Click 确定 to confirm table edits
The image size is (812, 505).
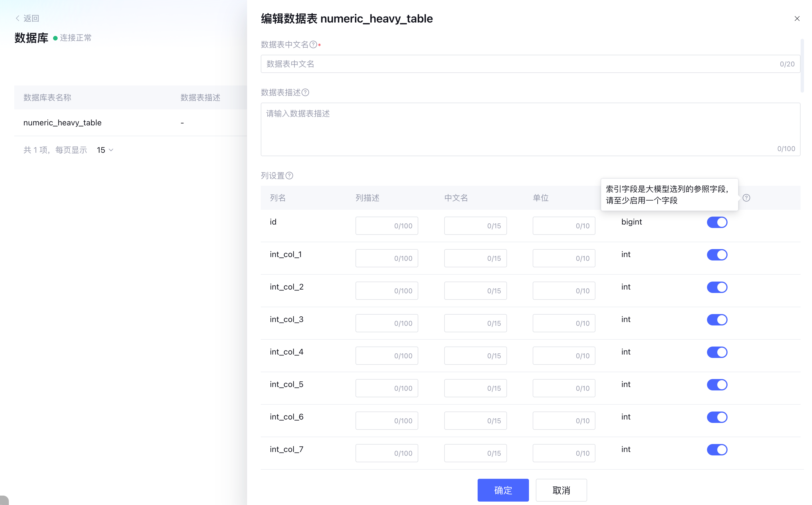503,490
